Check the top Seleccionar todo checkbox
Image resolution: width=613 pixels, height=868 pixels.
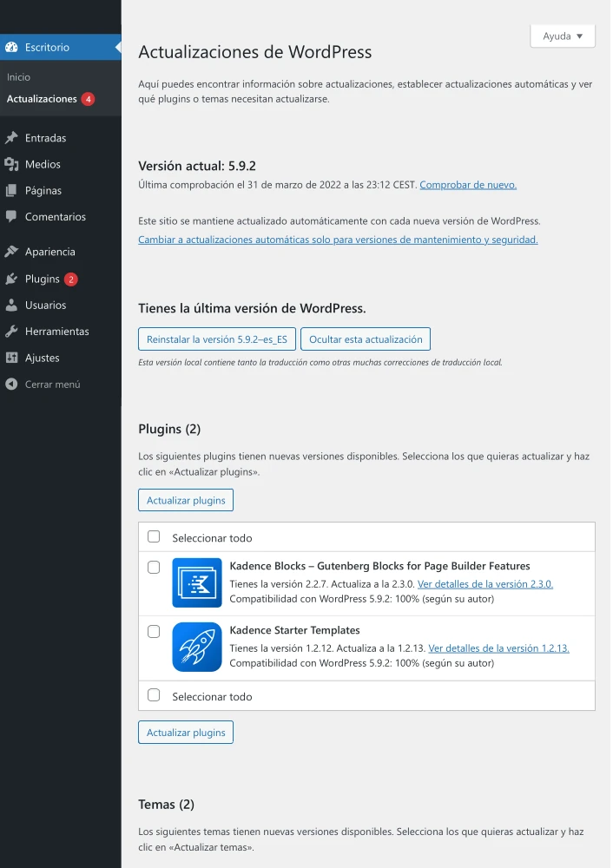(154, 537)
